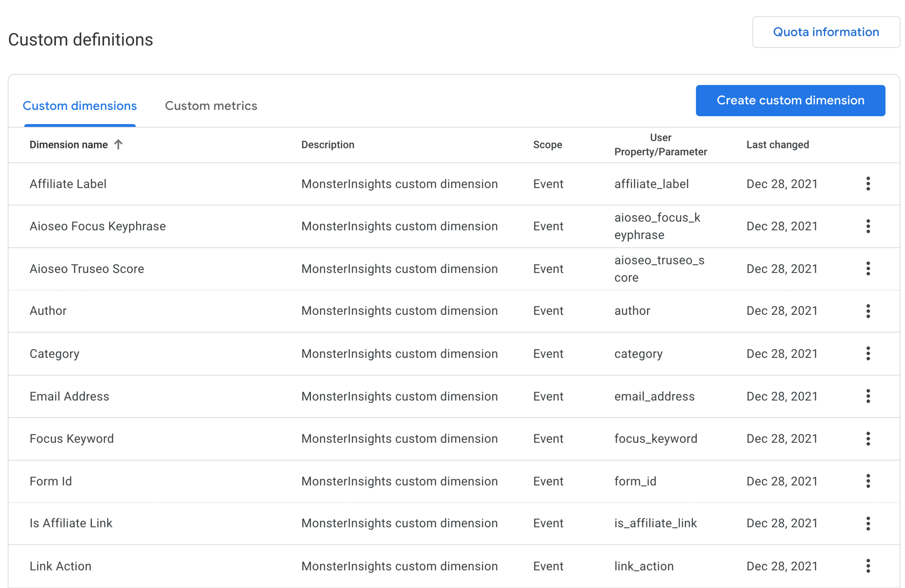Sort by Last changed column header
This screenshot has width=905, height=588.
click(777, 145)
